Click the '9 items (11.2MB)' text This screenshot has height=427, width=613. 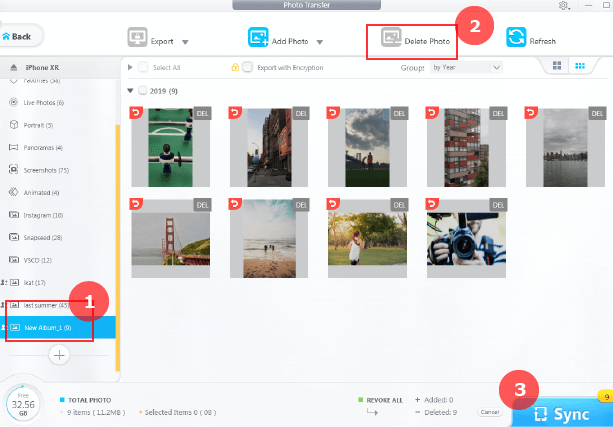point(96,412)
